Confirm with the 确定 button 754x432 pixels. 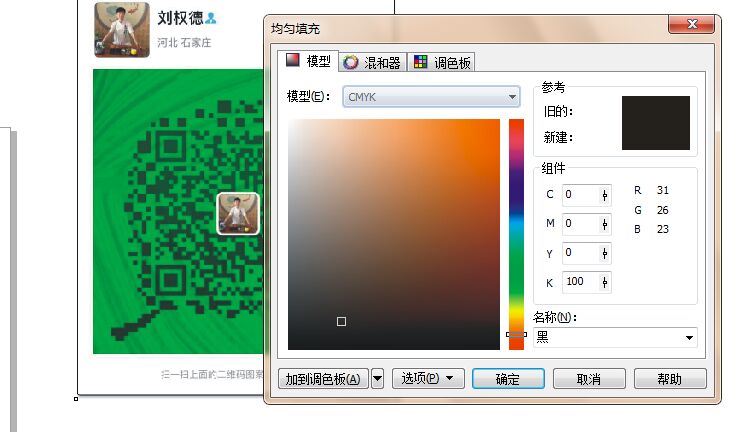coord(508,379)
